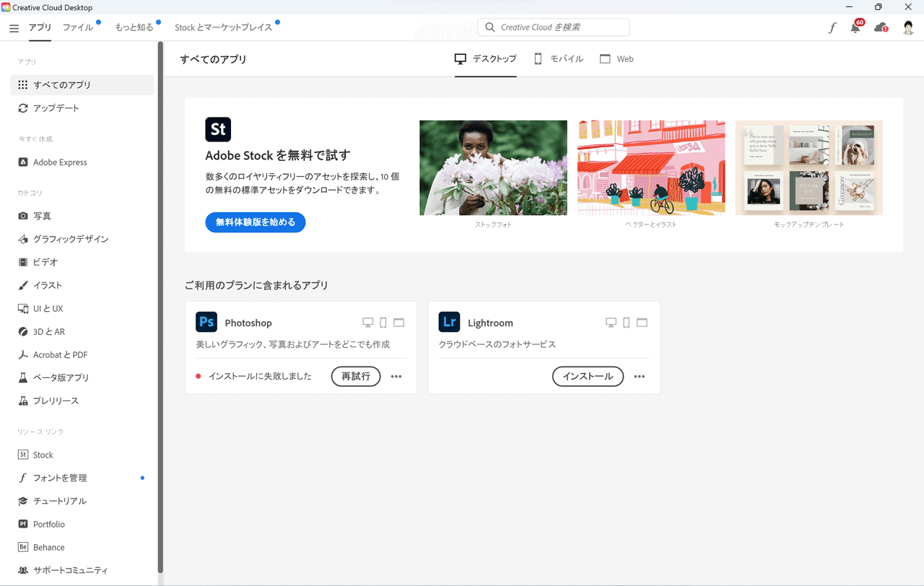Start the free trial 無料体験版を始める
Viewport: 924px width, 586px height.
pyautogui.click(x=256, y=222)
